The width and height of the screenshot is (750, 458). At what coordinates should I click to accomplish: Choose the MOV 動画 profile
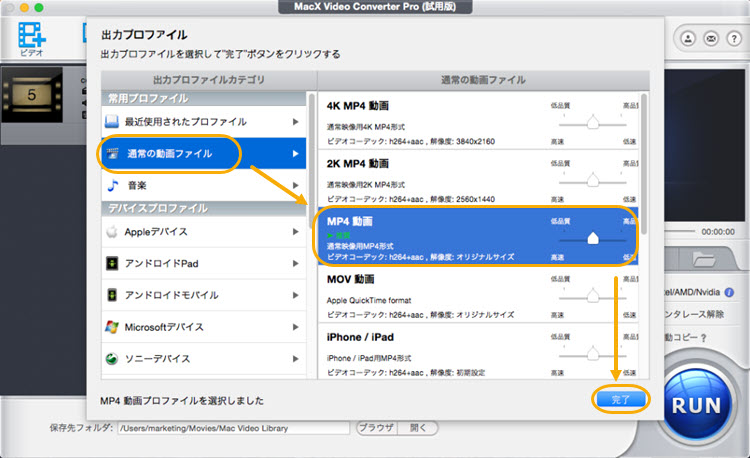point(478,294)
